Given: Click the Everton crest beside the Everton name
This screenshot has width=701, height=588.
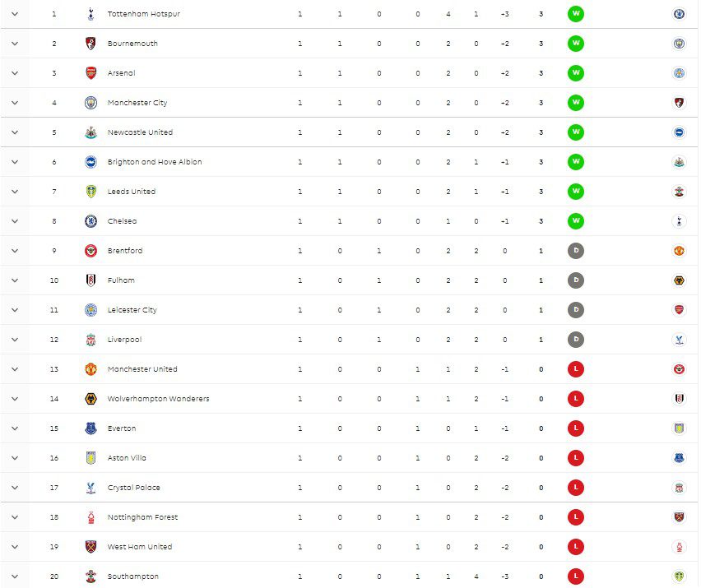Looking at the screenshot, I should coord(91,428).
